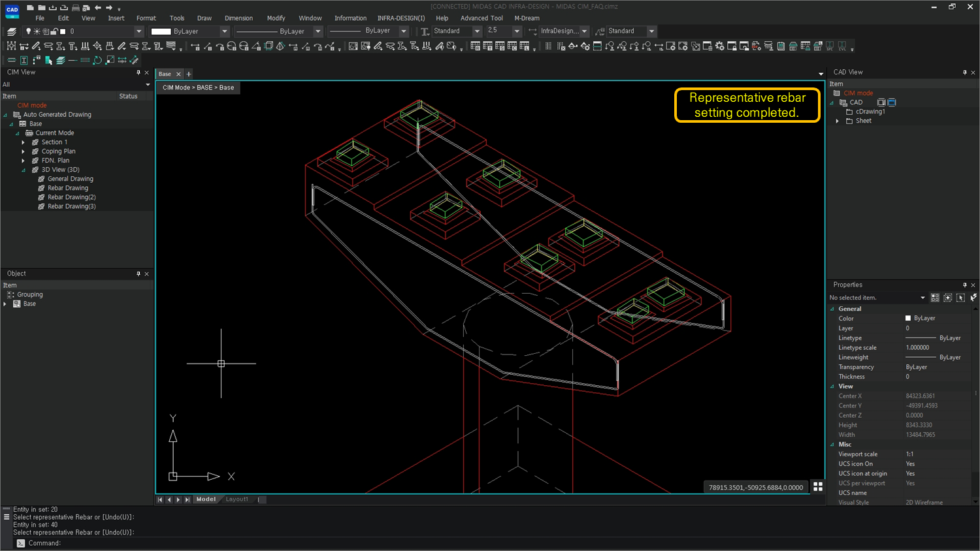Toggle the blue viewport display icon beside CAD
This screenshot has width=980, height=551.
[x=891, y=102]
